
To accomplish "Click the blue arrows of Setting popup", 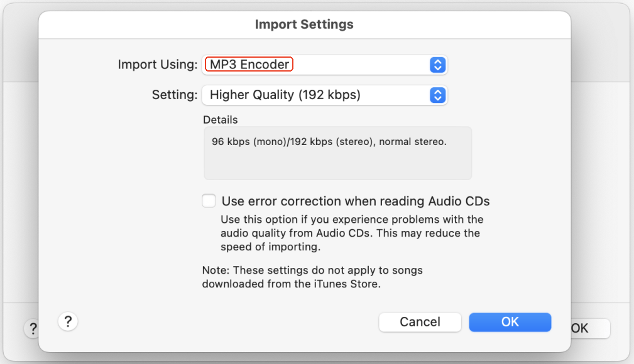I will click(x=437, y=95).
